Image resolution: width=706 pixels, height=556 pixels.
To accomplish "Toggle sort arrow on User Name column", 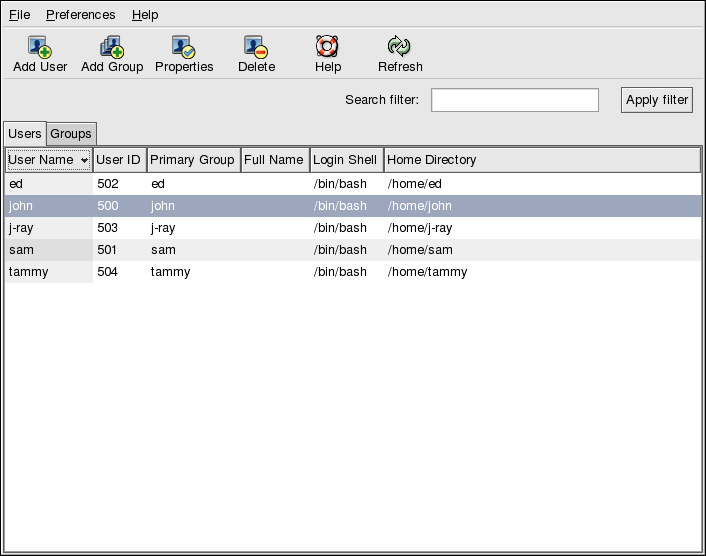I will click(x=85, y=160).
